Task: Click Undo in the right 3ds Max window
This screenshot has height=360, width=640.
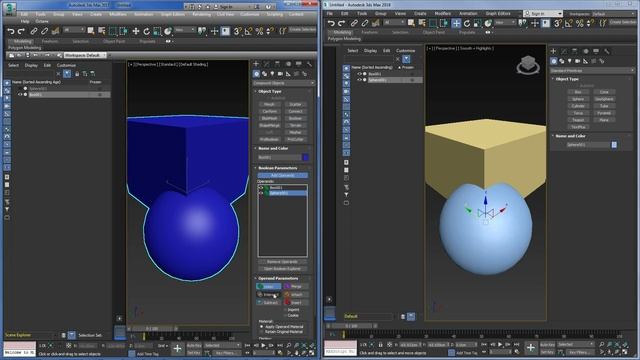Action: (x=331, y=23)
